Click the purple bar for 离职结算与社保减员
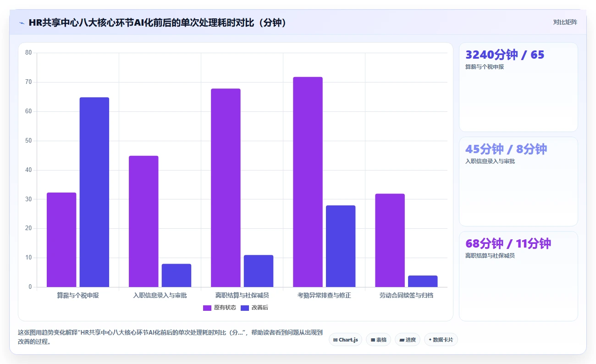The height and width of the screenshot is (364, 596). pos(226,188)
